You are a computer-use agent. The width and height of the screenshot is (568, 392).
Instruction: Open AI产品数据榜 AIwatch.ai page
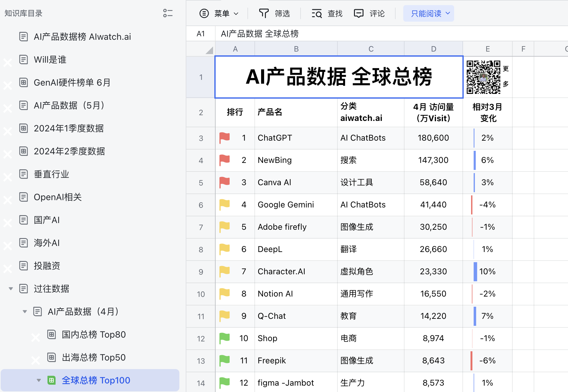pyautogui.click(x=82, y=37)
